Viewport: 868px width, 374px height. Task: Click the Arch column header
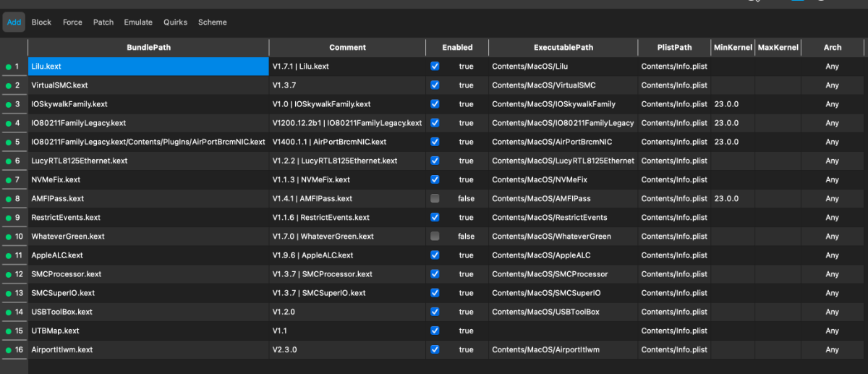click(x=833, y=48)
